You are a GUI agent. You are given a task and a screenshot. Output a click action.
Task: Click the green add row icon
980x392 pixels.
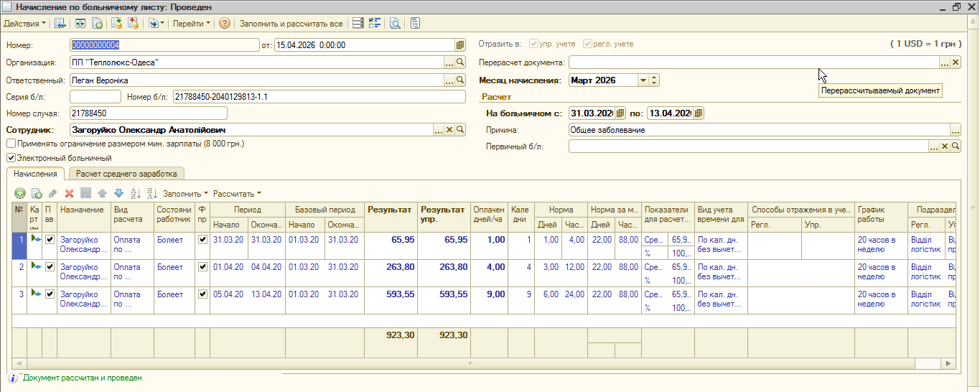tap(19, 193)
